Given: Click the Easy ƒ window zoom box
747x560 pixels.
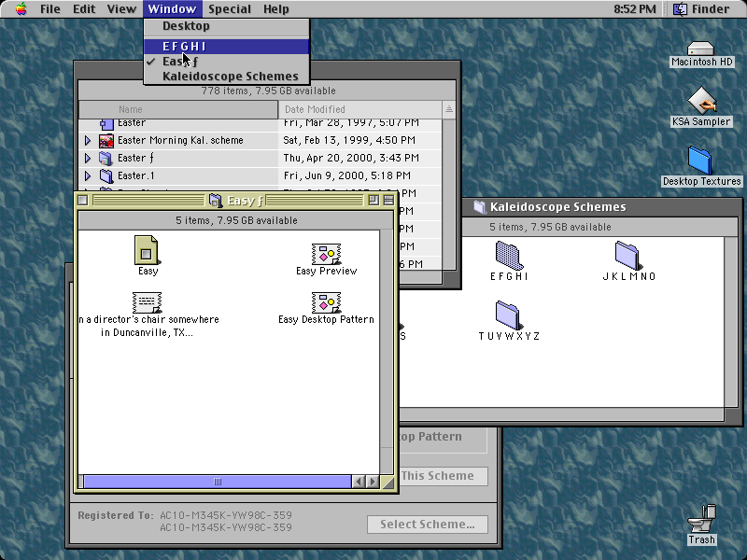Looking at the screenshot, I should click(x=373, y=201).
